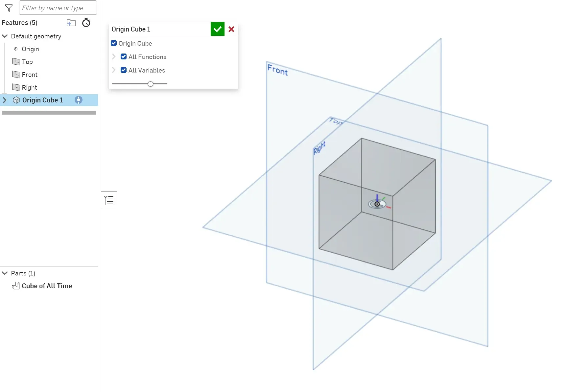Screen dimensions: 567x392
Task: Select the Front plane icon
Action: pyautogui.click(x=16, y=74)
